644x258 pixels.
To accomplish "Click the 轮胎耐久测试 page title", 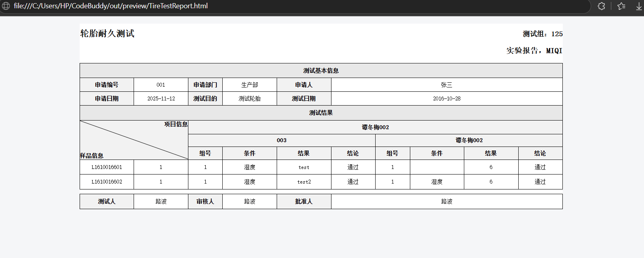I will (x=107, y=33).
